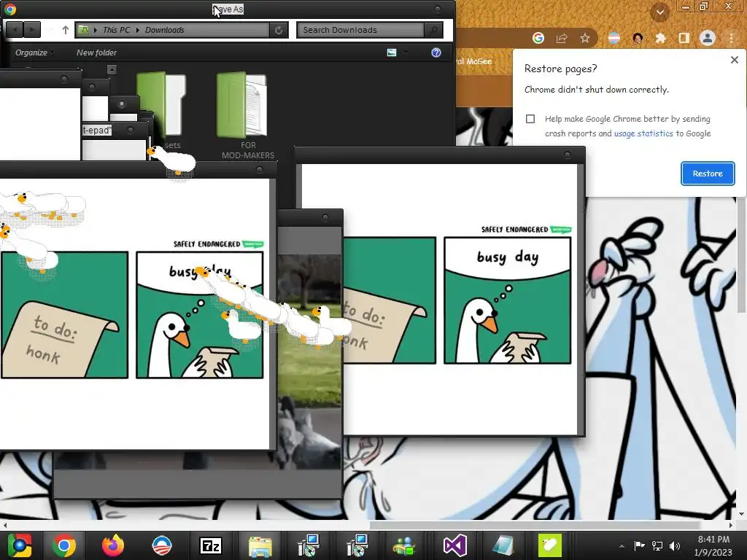Viewport: 747px width, 560px height.
Task: Open the Chrome profile avatar menu
Action: click(x=708, y=38)
